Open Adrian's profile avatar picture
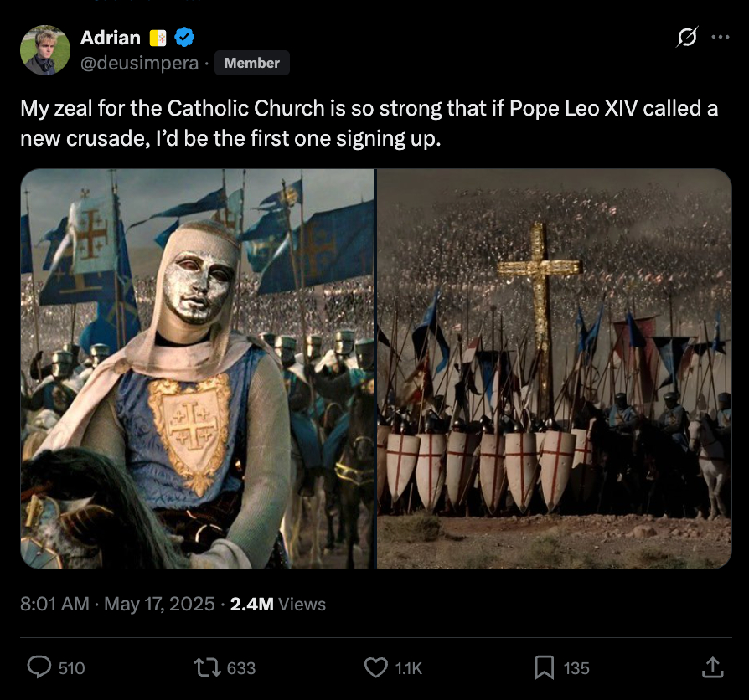749x700 pixels. coord(45,50)
